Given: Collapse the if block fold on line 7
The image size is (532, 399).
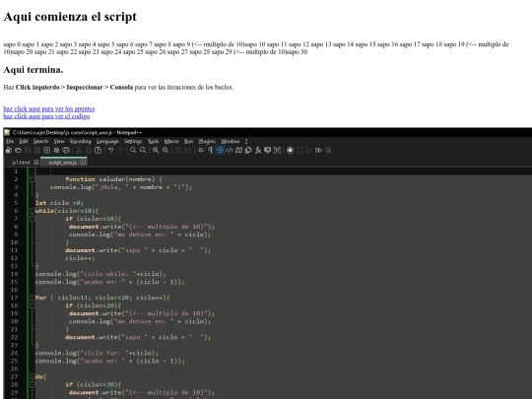Looking at the screenshot, I should pos(33,219).
